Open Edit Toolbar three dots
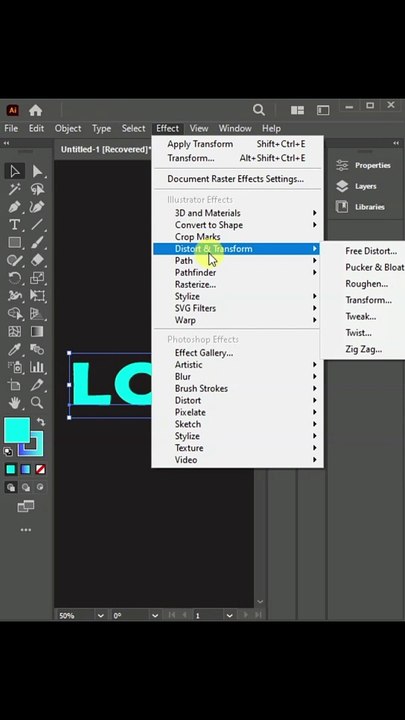This screenshot has height=720, width=405. (x=26, y=530)
